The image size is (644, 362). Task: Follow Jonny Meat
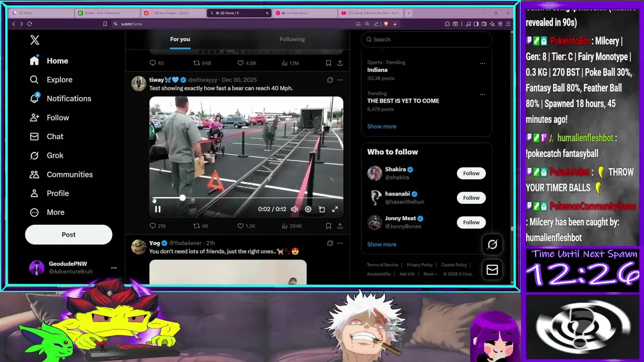471,222
